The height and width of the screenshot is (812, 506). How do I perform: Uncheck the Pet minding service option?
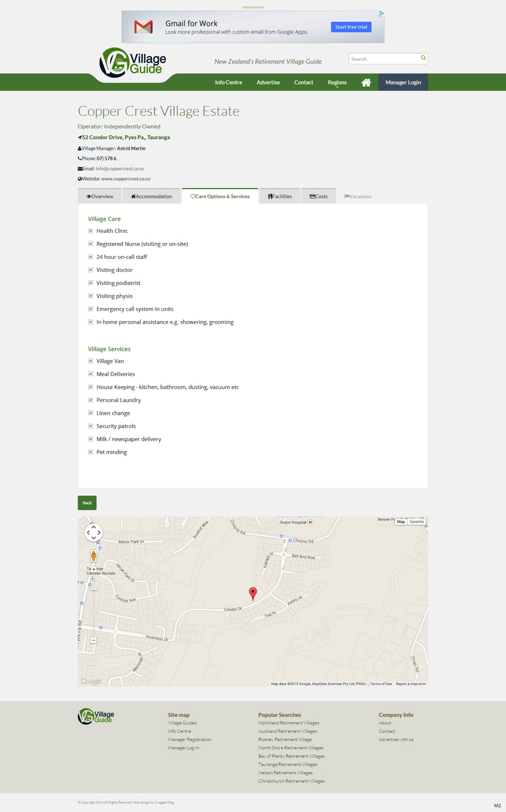tap(90, 451)
